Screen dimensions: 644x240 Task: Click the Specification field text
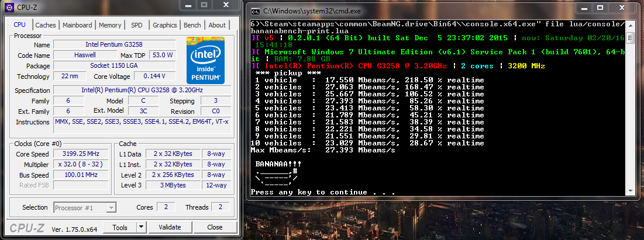(x=142, y=91)
